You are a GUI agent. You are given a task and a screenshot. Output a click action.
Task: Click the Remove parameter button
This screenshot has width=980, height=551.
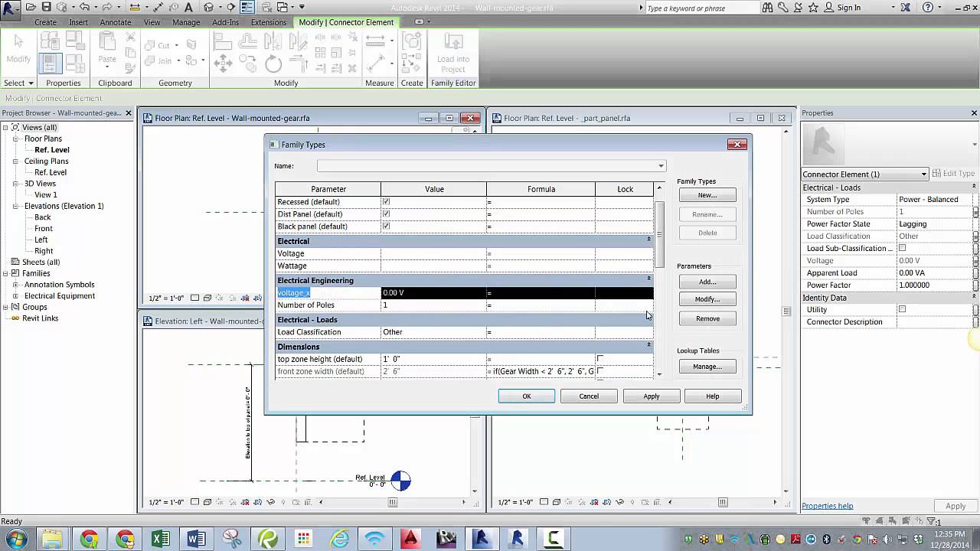[x=707, y=318]
